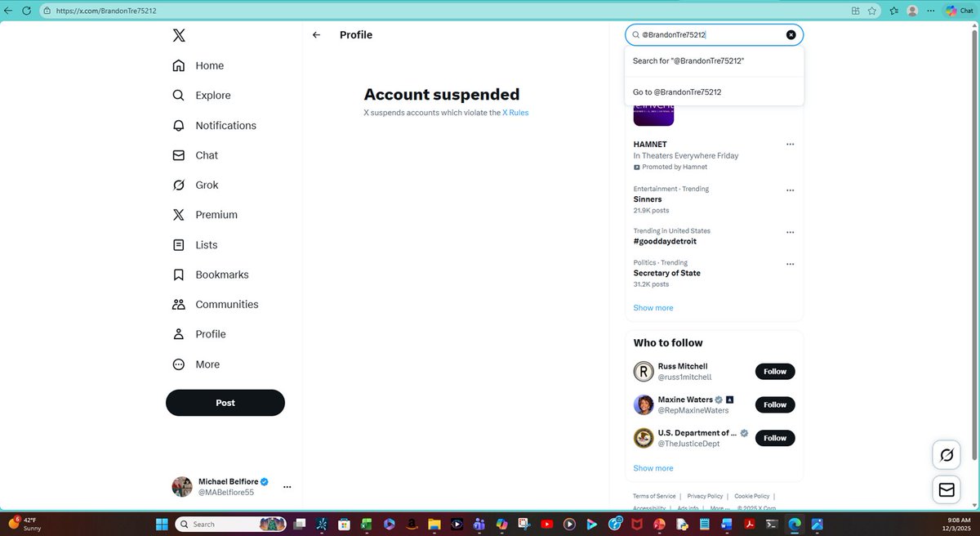This screenshot has height=536, width=980.
Task: Click the Communities icon in sidebar
Action: 179,304
